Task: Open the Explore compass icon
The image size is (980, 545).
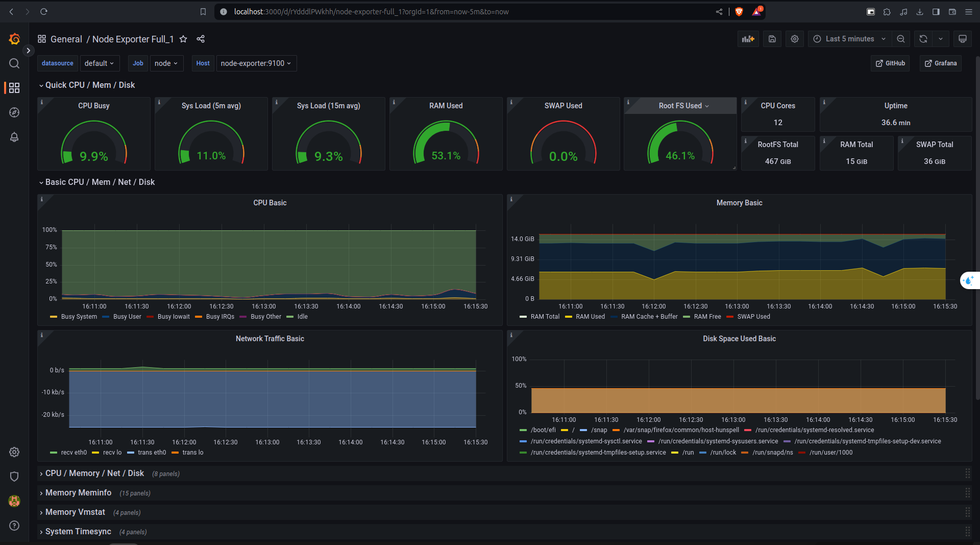Action: point(14,112)
